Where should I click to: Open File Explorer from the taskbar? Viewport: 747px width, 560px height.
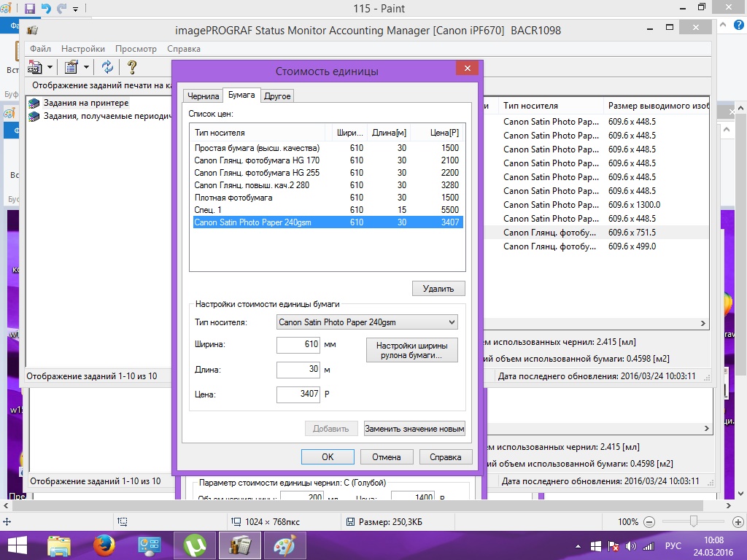click(59, 545)
